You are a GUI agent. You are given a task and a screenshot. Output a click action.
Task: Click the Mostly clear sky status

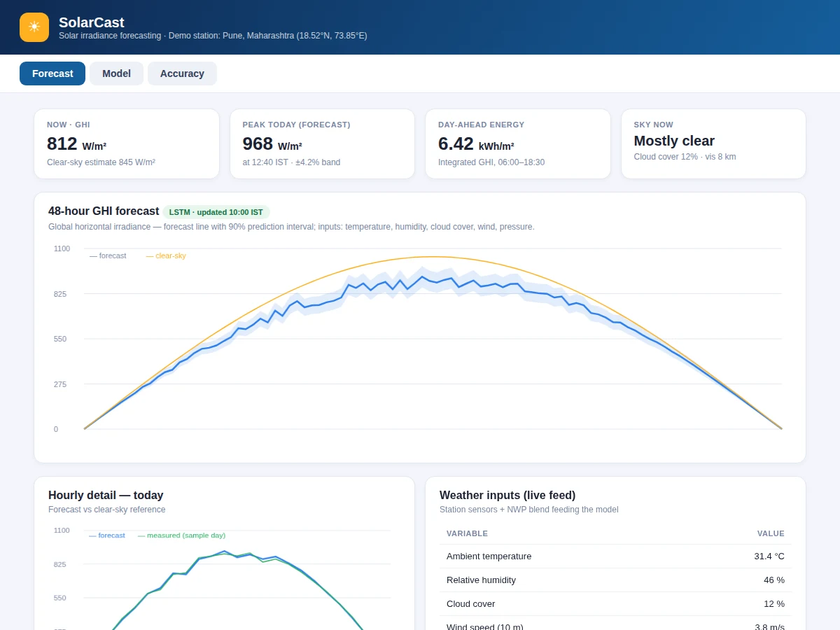click(674, 141)
